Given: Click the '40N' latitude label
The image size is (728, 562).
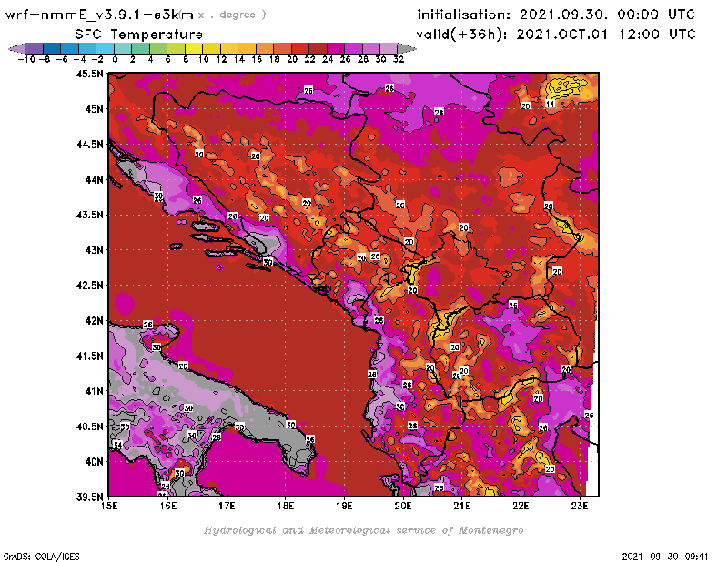Looking at the screenshot, I should pos(95,461).
